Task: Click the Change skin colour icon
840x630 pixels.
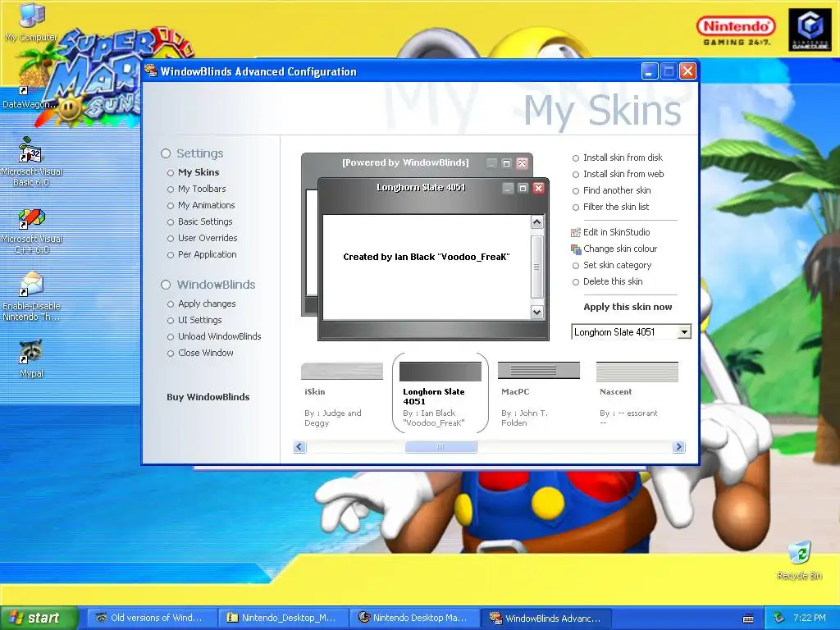Action: point(576,249)
